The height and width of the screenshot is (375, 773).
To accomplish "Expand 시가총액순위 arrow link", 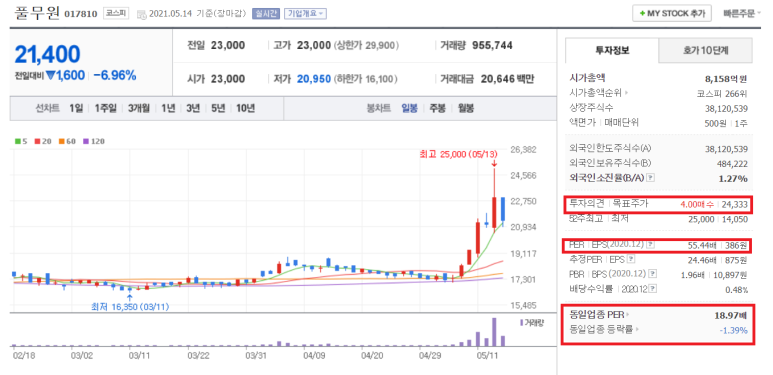I will tap(628, 92).
